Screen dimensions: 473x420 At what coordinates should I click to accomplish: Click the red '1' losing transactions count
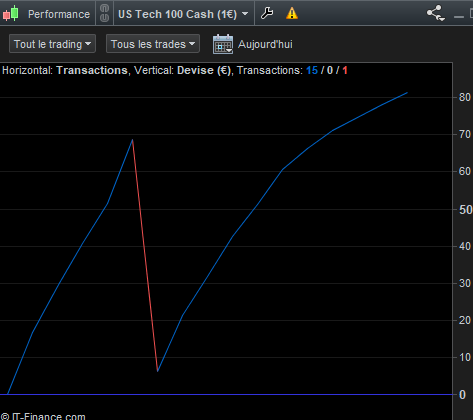point(345,70)
